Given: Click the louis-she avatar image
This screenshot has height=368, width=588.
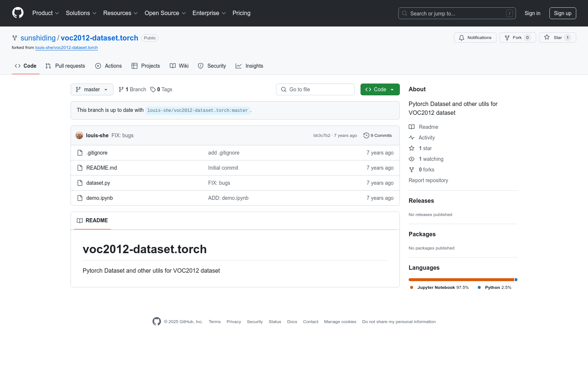Looking at the screenshot, I should click(x=79, y=135).
